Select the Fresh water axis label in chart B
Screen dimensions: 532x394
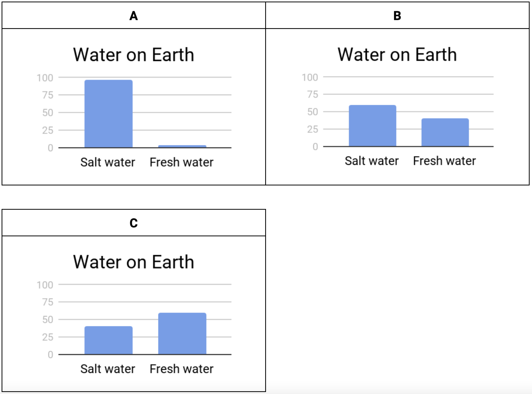click(x=444, y=161)
